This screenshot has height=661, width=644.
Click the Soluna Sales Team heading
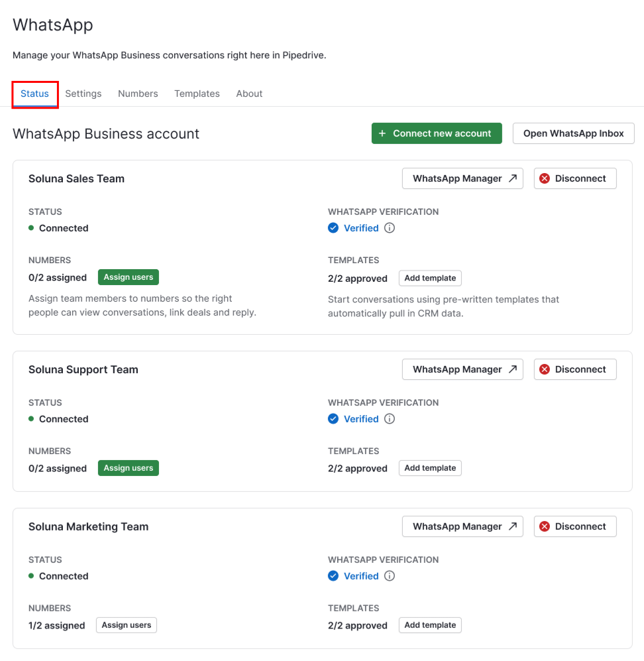[x=76, y=179]
